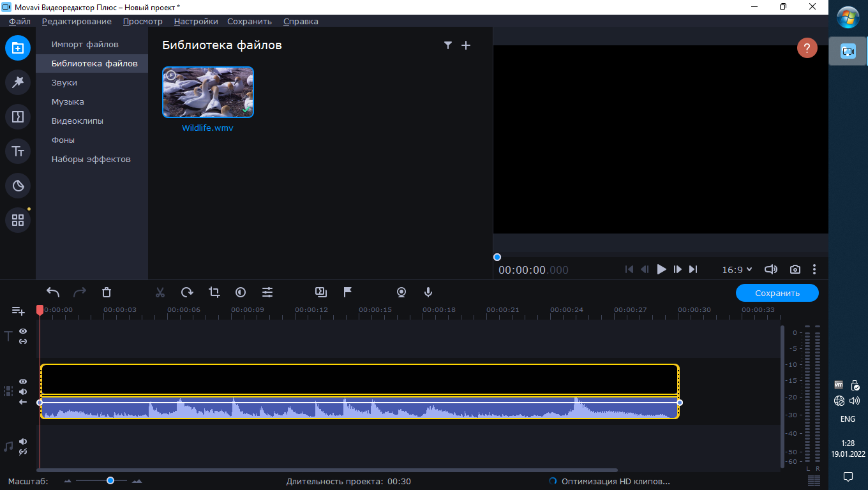Open the Filters (magic wand) tab
This screenshot has height=490, width=868.
(x=18, y=82)
